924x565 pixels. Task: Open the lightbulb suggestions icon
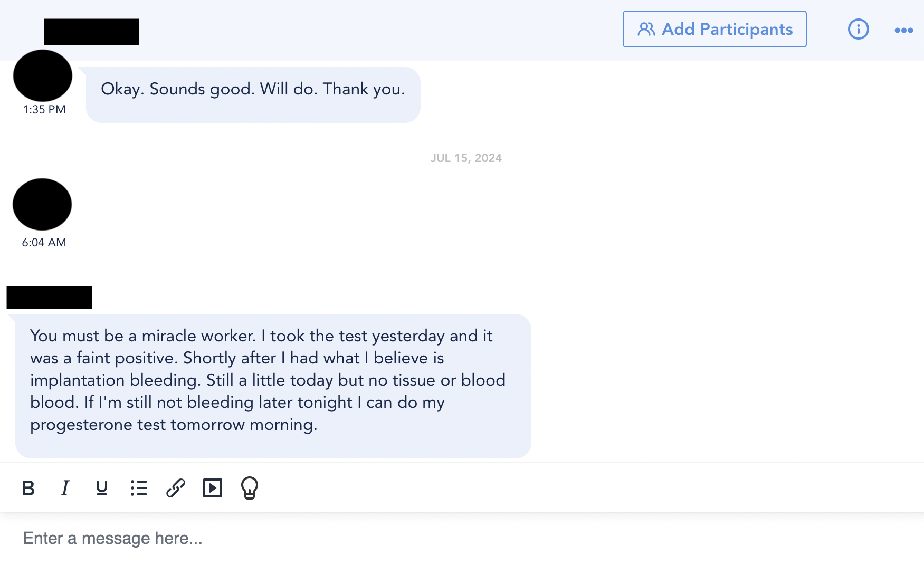pos(250,488)
